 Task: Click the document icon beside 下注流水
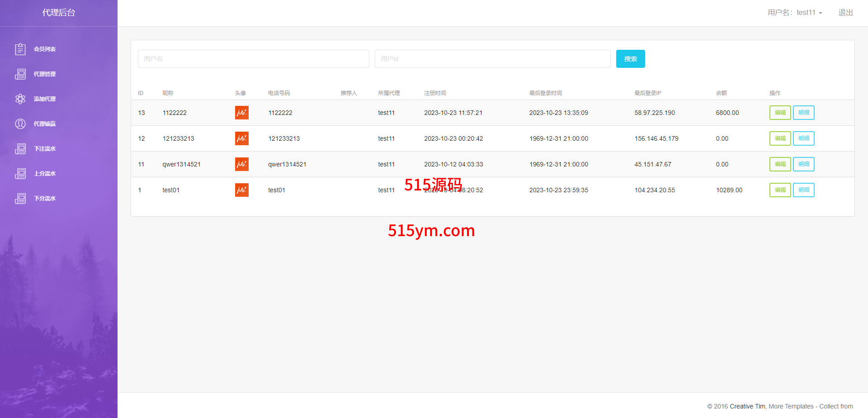(20, 148)
